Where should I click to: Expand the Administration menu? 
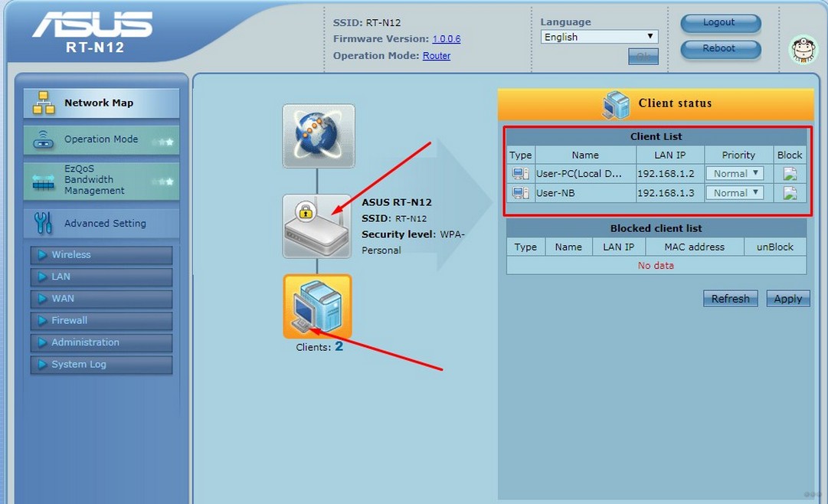click(x=101, y=342)
